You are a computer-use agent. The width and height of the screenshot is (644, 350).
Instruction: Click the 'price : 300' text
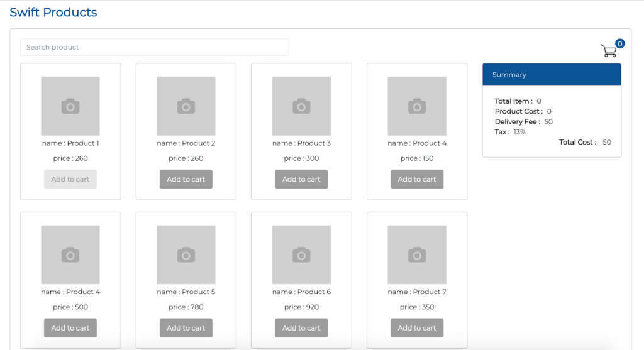(301, 158)
